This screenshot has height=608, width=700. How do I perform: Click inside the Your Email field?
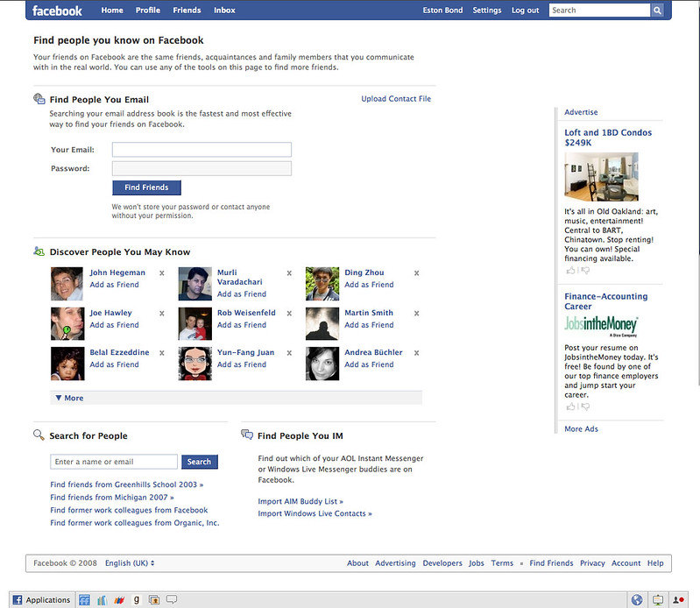click(x=202, y=150)
